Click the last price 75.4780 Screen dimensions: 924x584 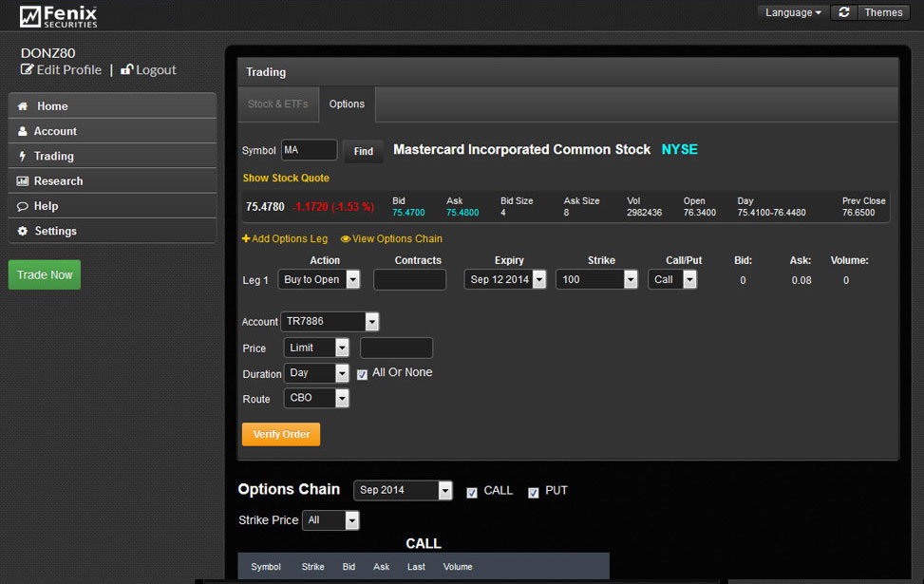265,207
